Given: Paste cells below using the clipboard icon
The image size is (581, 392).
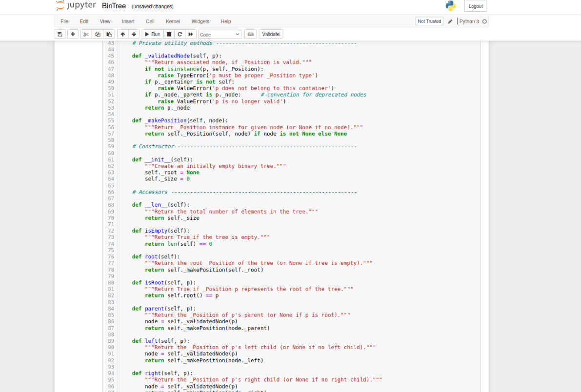Looking at the screenshot, I should 109,34.
